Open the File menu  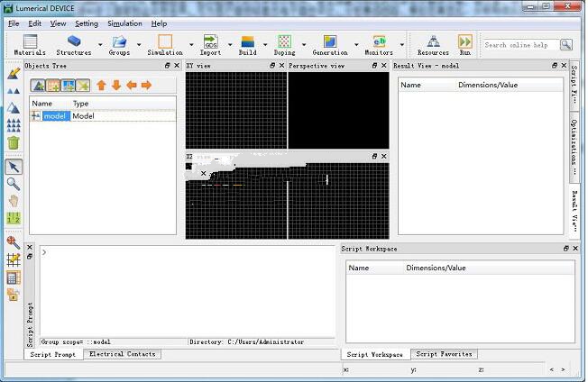14,23
